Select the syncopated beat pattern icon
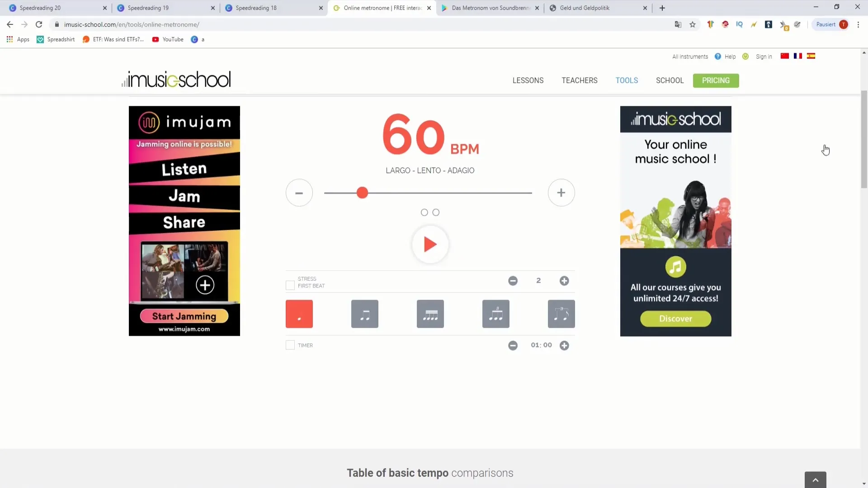The height and width of the screenshot is (488, 868). 561,314
